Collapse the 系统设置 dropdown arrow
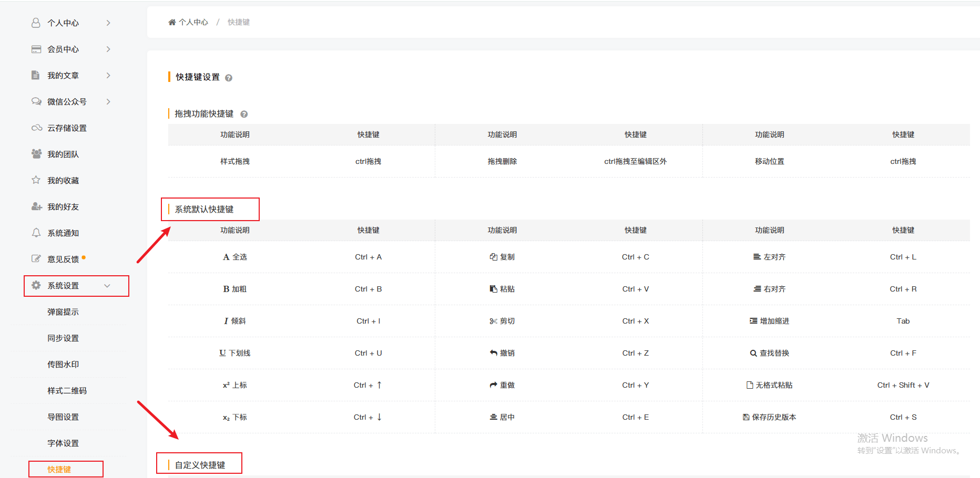The width and height of the screenshot is (980, 478). click(107, 286)
